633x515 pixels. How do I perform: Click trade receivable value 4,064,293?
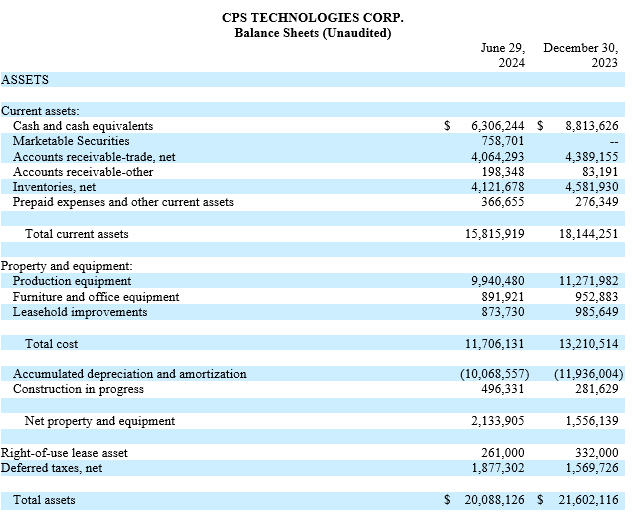click(x=497, y=157)
